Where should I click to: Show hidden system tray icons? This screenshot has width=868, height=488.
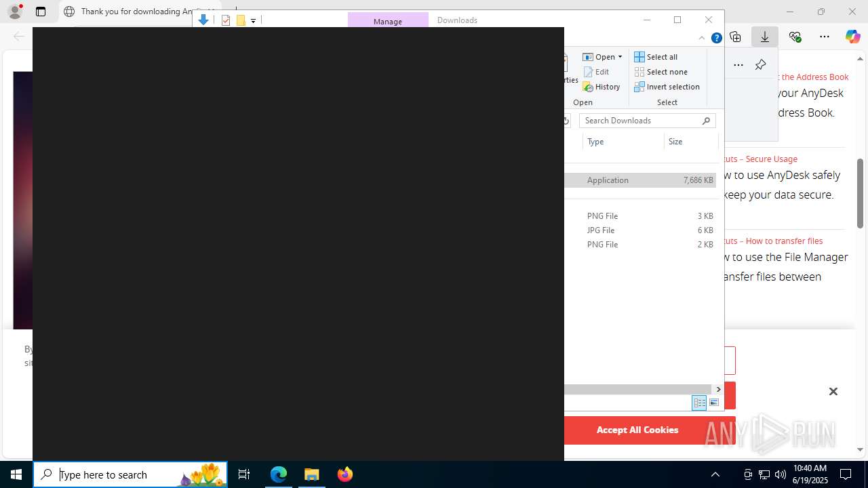[715, 474]
